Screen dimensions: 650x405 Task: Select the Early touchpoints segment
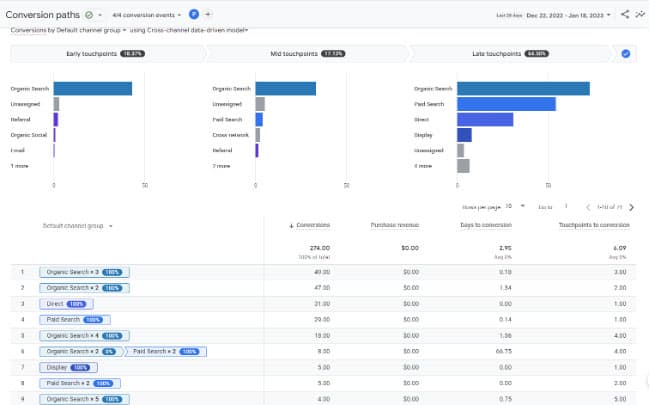coord(106,54)
